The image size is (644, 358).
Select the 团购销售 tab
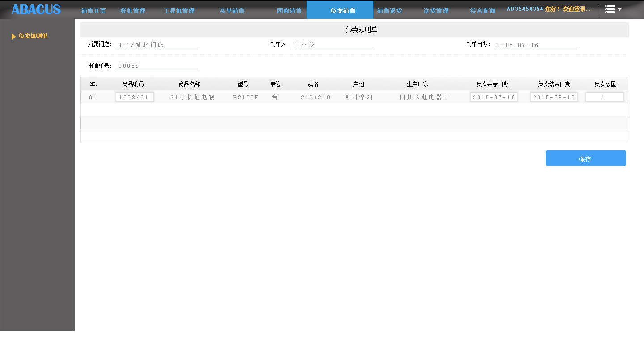coord(289,11)
